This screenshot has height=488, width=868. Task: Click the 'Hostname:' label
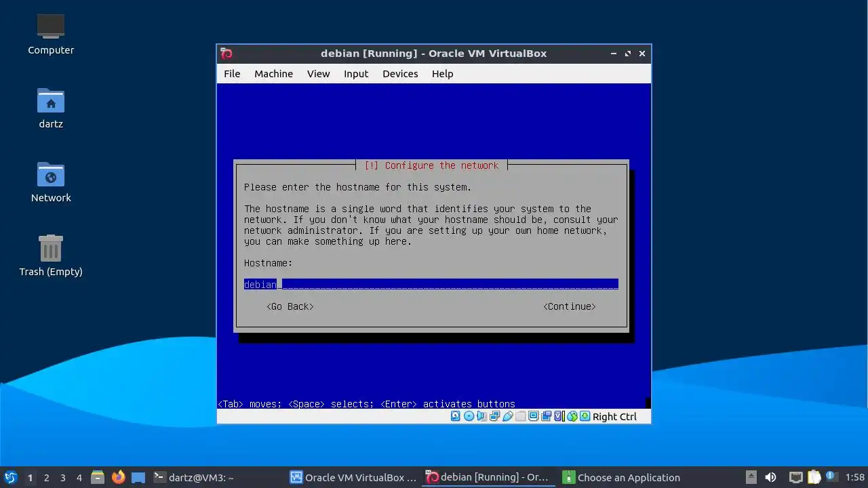point(268,263)
